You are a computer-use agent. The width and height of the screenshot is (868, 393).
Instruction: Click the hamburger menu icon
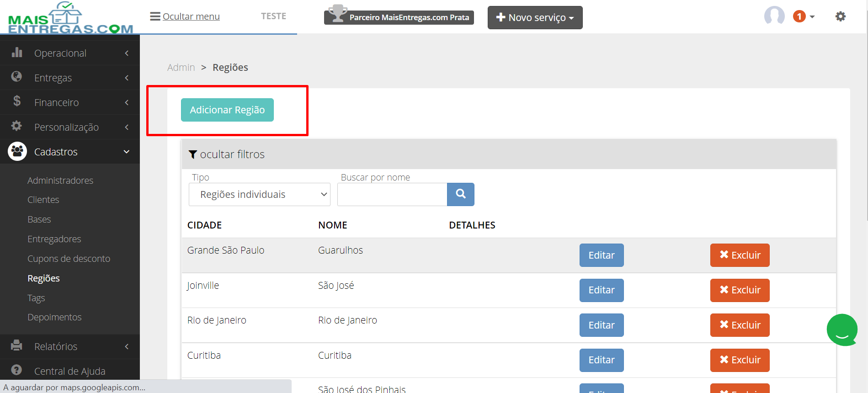(x=155, y=16)
